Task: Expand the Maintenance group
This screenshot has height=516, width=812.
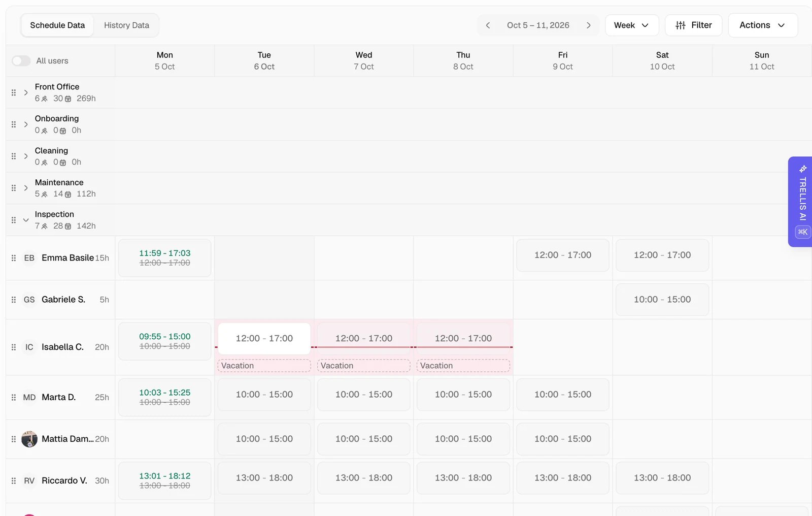Action: (x=26, y=188)
